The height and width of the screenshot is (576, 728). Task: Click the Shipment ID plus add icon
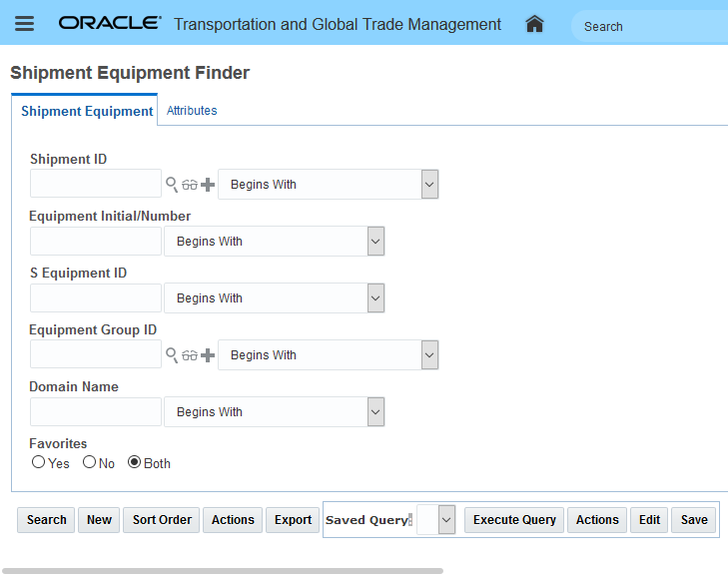208,185
